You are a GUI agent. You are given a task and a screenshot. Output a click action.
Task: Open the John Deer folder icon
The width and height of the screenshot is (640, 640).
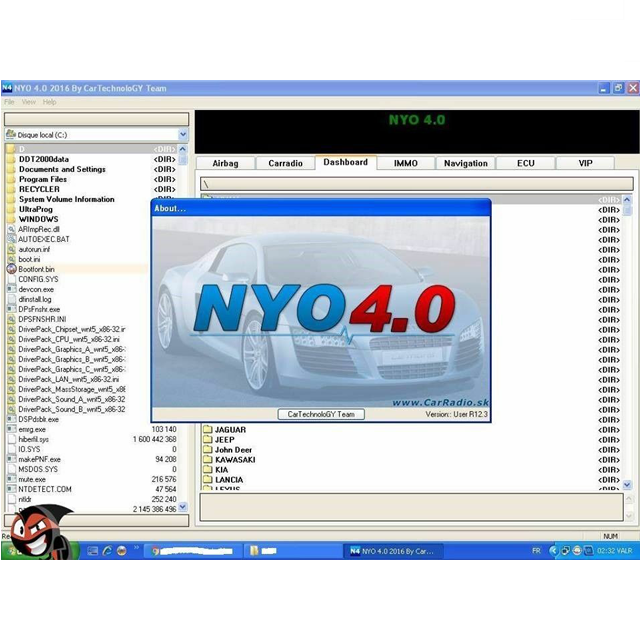208,449
